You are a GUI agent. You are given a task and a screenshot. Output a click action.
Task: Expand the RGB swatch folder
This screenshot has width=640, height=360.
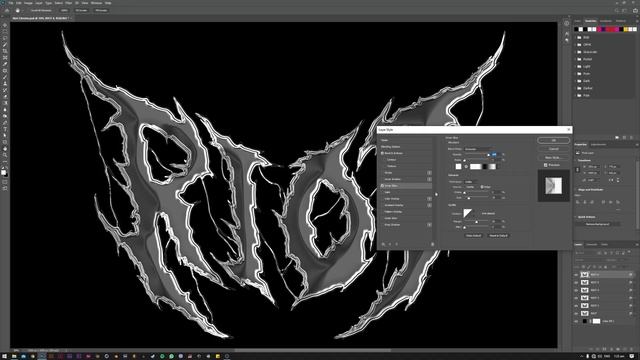click(x=576, y=38)
